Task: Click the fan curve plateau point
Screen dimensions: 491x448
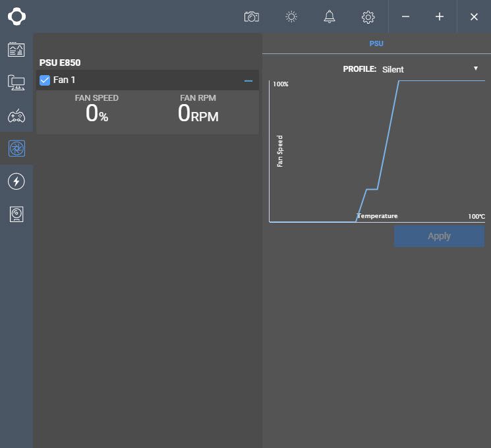Action: 372,189
